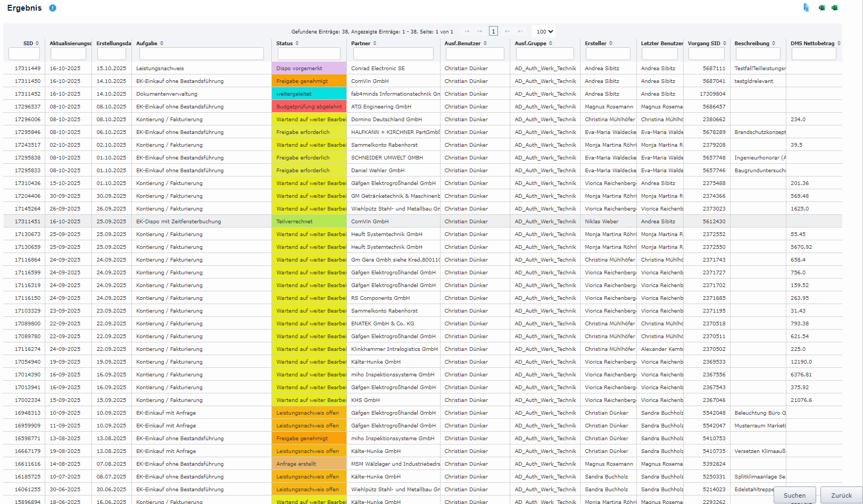The image size is (863, 504).
Task: Jump to last page pagination arrow
Action: [x=520, y=31]
